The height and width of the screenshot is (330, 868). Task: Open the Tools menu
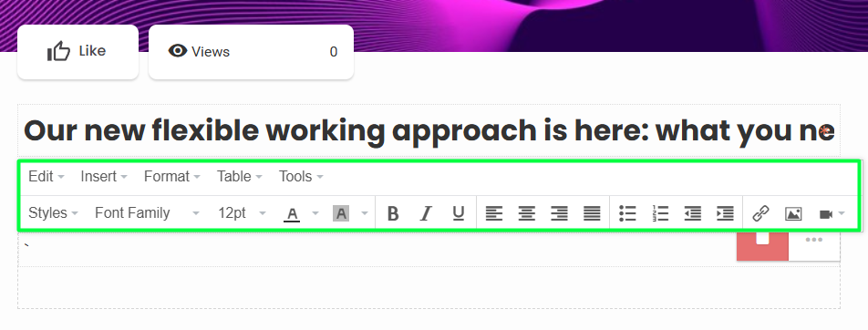(x=301, y=177)
